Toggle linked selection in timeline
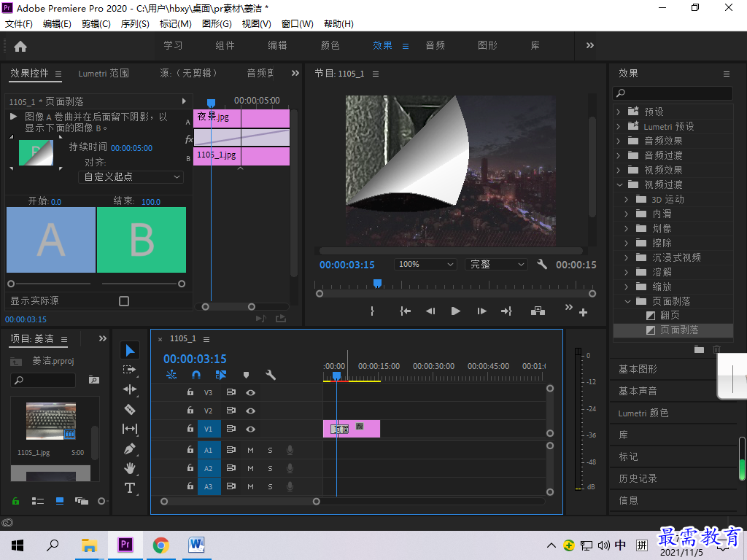This screenshot has width=747, height=560. [x=220, y=375]
